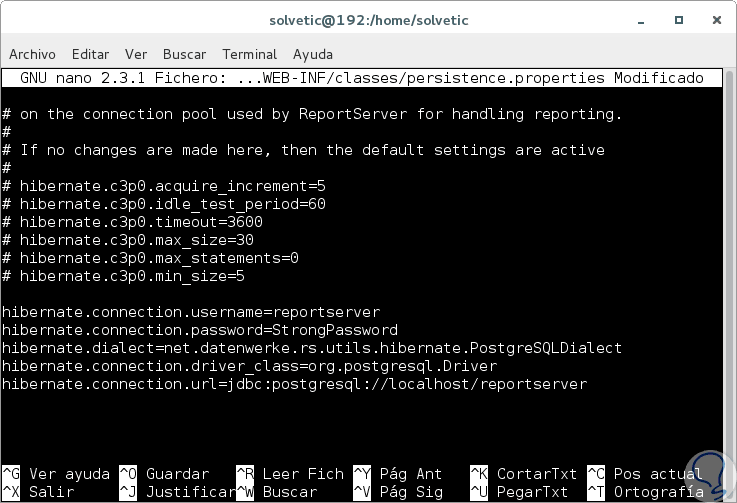Viewport: 737px width, 503px height.
Task: Click the ^O Guardar shortcut label
Action: coord(163,474)
